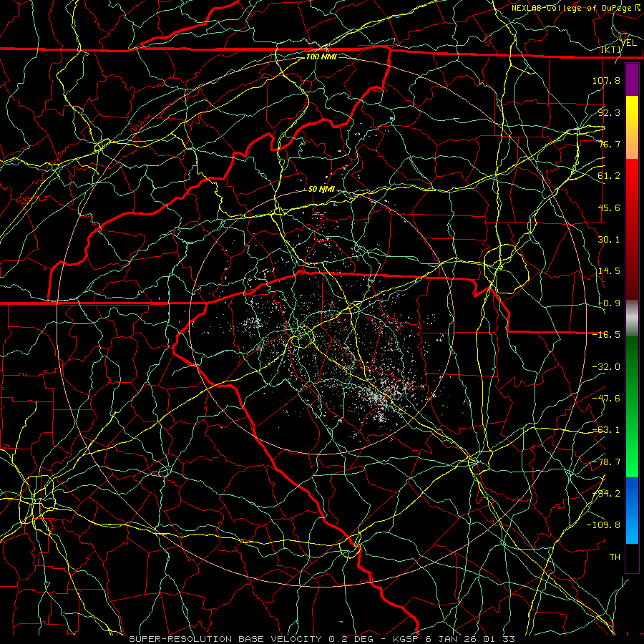Select the -0.9 scale value
Viewport: 644px width, 644px height.
tap(609, 303)
